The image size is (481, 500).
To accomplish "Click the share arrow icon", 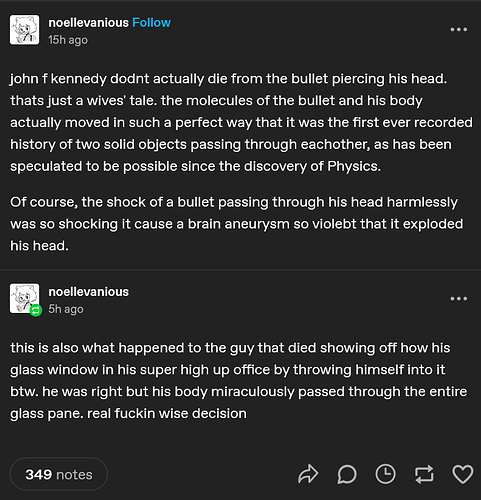I will [x=308, y=474].
